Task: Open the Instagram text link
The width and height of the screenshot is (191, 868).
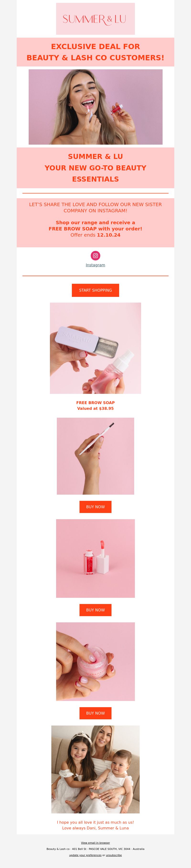Action: click(x=95, y=265)
